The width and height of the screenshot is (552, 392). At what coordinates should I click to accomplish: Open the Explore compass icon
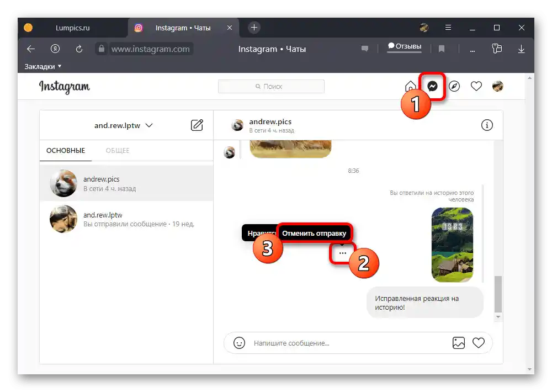pos(454,86)
